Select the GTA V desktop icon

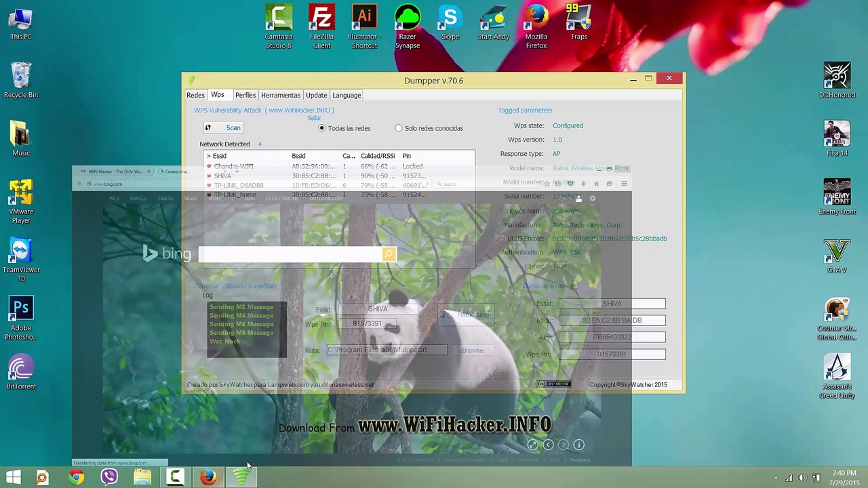(x=837, y=256)
